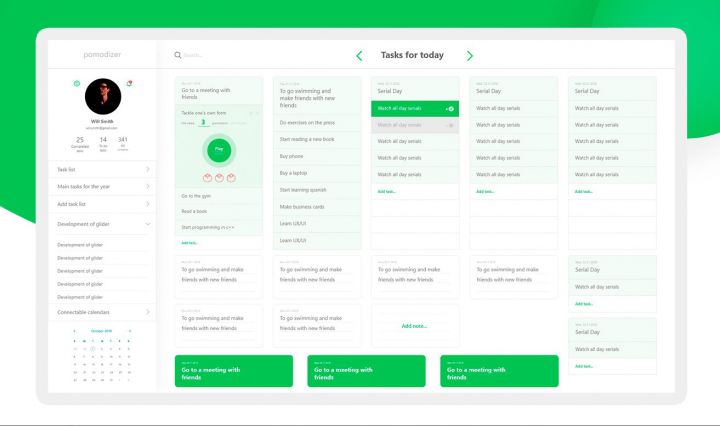Screen dimensions: 720x426
Task: Select the 'Go to the gym' task
Action: point(219,196)
